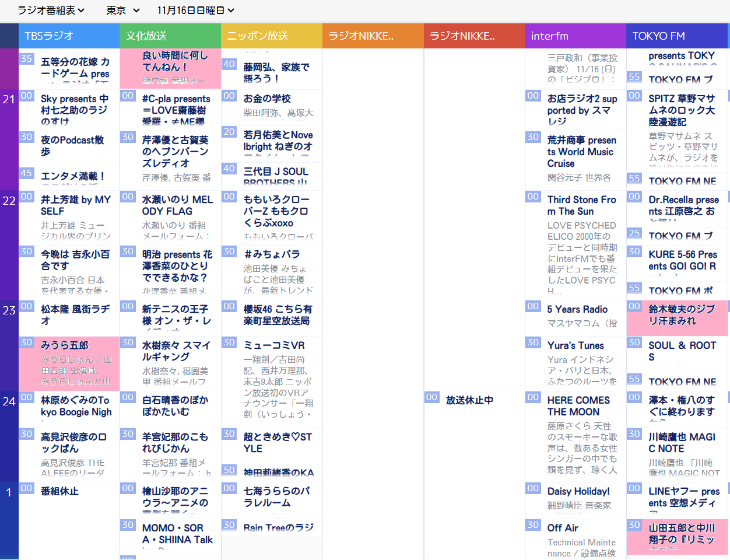Screen dimensions: 730x560
Task: Open 井上芳雄 by MYSELF program
Action: [x=75, y=205]
